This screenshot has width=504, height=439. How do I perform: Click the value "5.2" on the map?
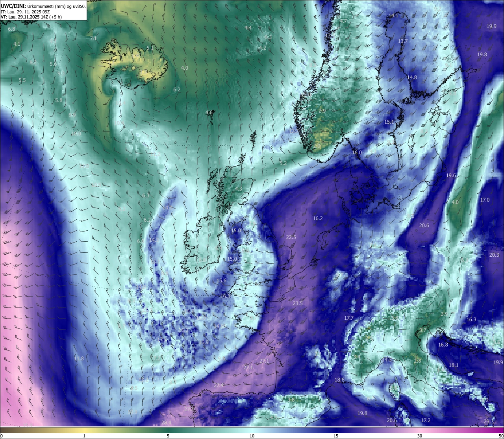pos(283,163)
